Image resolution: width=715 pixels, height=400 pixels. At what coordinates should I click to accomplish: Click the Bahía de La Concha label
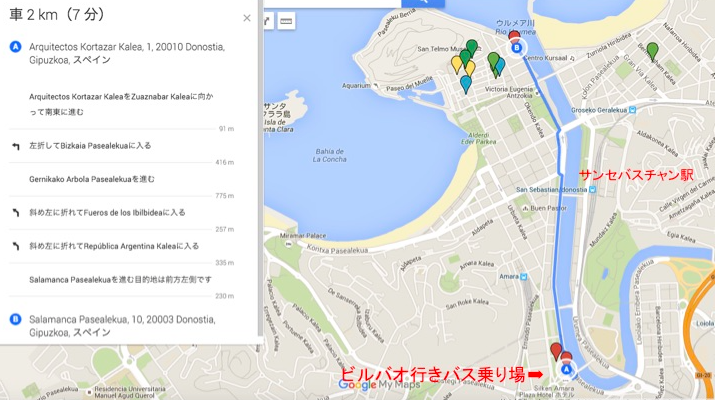coord(330,155)
